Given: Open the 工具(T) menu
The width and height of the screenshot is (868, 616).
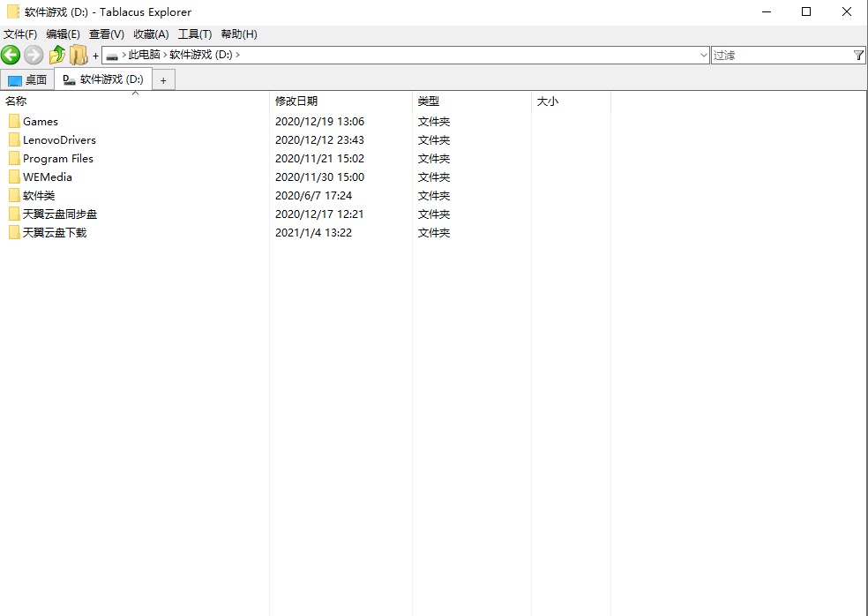Looking at the screenshot, I should [x=194, y=34].
